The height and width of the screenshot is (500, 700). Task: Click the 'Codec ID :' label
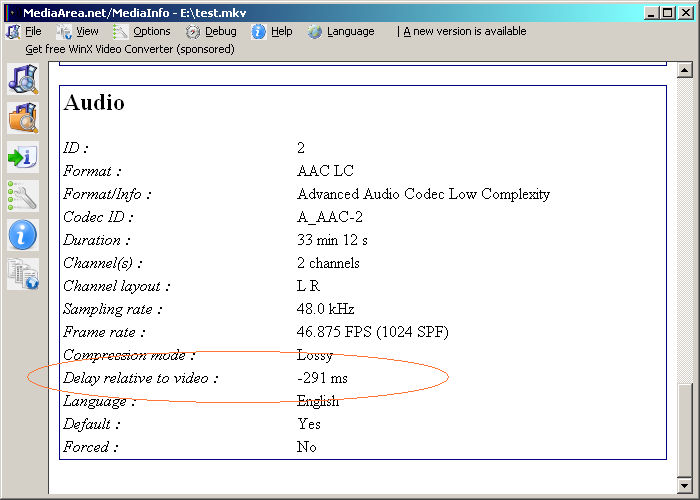click(x=98, y=217)
